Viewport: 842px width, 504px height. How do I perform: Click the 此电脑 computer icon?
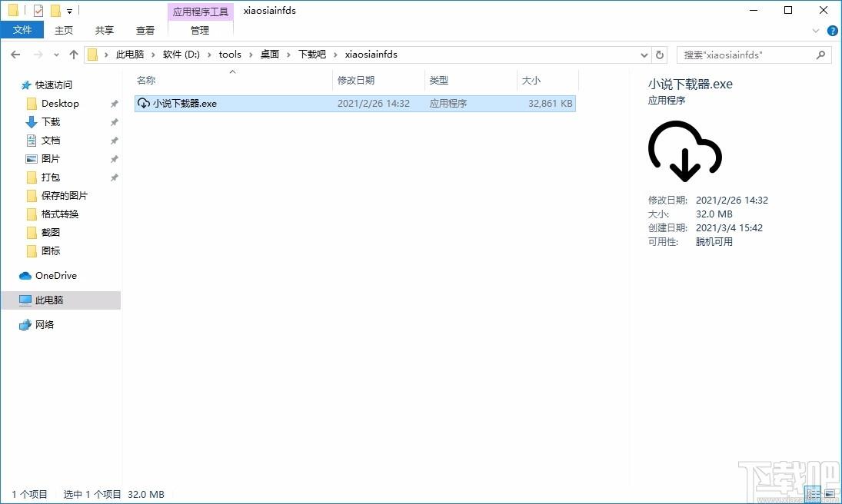pyautogui.click(x=25, y=300)
